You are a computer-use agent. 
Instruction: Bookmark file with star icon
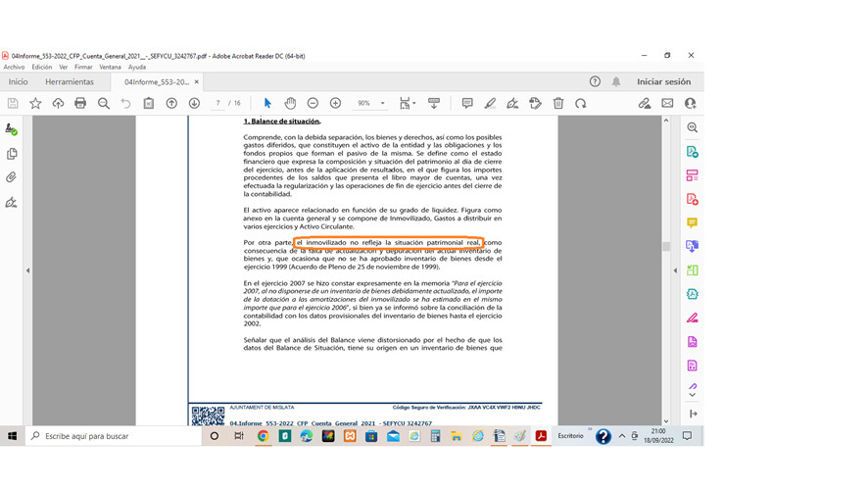pyautogui.click(x=35, y=103)
